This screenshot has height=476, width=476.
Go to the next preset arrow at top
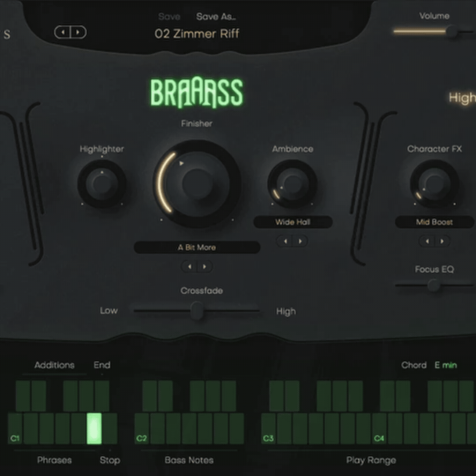[x=78, y=32]
